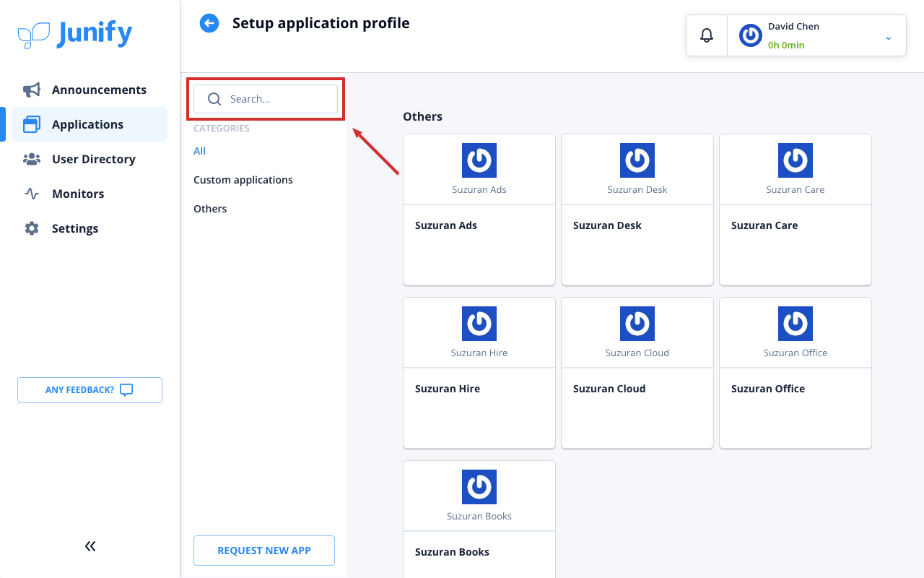This screenshot has height=578, width=924.
Task: Open Announcements in the sidebar
Action: click(90, 90)
